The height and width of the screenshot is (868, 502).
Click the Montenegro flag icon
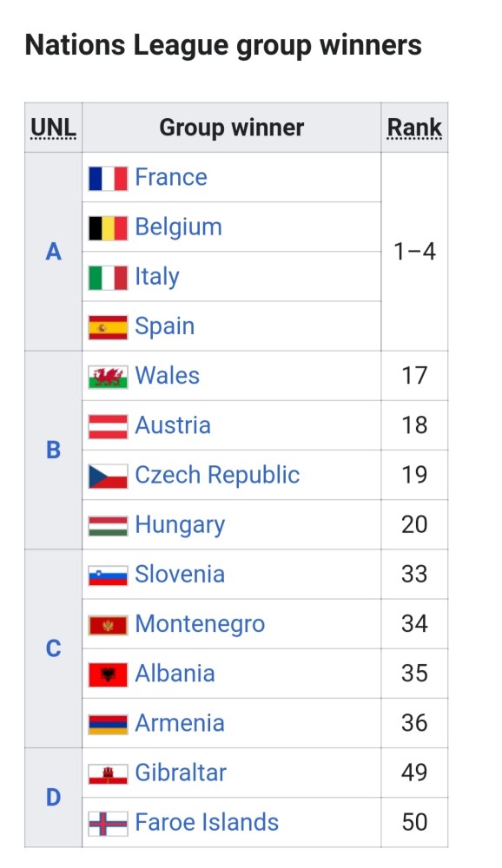click(x=108, y=626)
